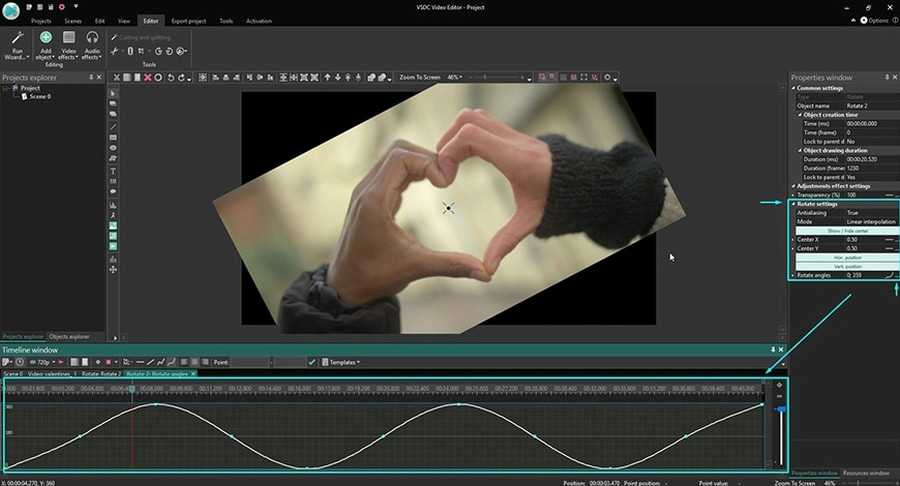Click the green checkmark in the timeline toolbar
The image size is (900, 486).
tap(312, 362)
